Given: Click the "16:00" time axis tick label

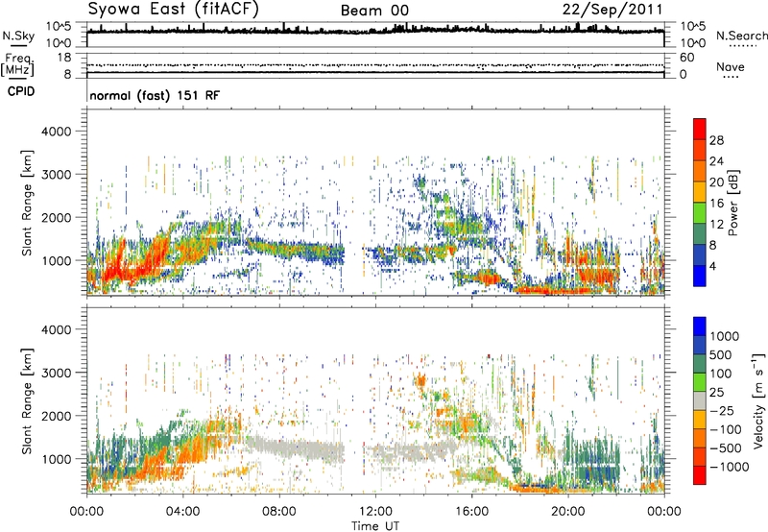Looking at the screenshot, I should click(x=471, y=512).
